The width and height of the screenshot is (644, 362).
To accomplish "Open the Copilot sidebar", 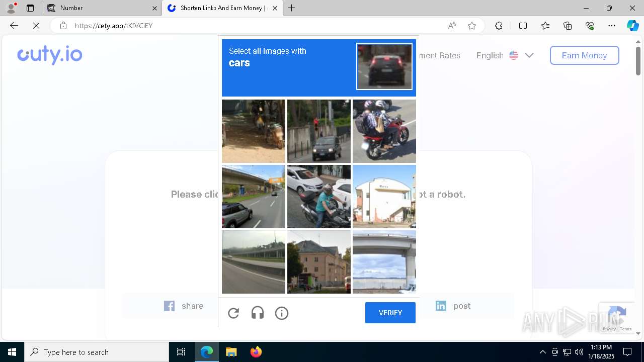I will tap(632, 26).
